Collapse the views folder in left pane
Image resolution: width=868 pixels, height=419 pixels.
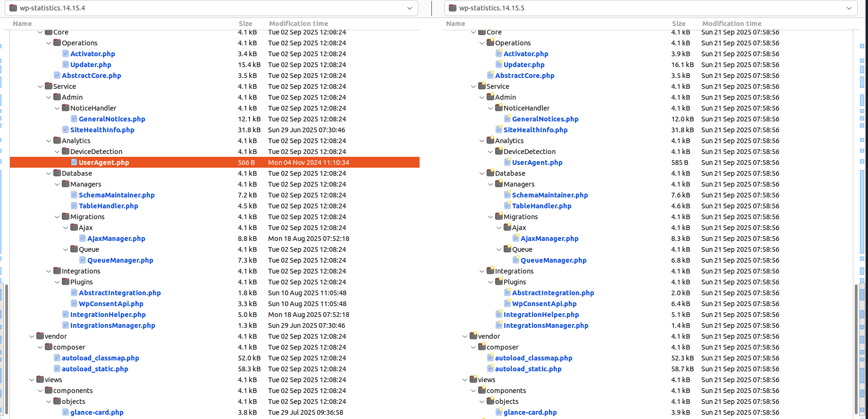pos(32,380)
